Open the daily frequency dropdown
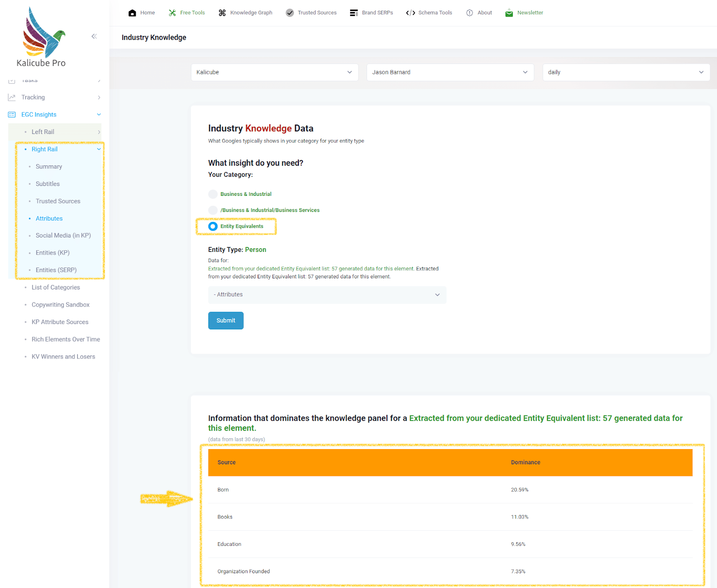 pyautogui.click(x=626, y=72)
